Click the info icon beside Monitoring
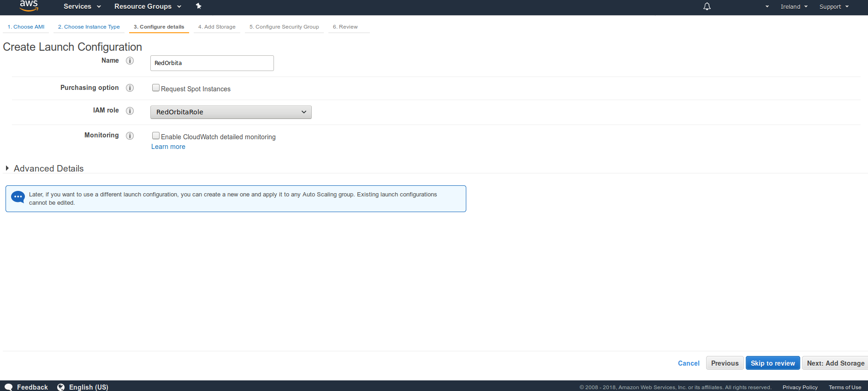The height and width of the screenshot is (391, 868). tap(130, 136)
